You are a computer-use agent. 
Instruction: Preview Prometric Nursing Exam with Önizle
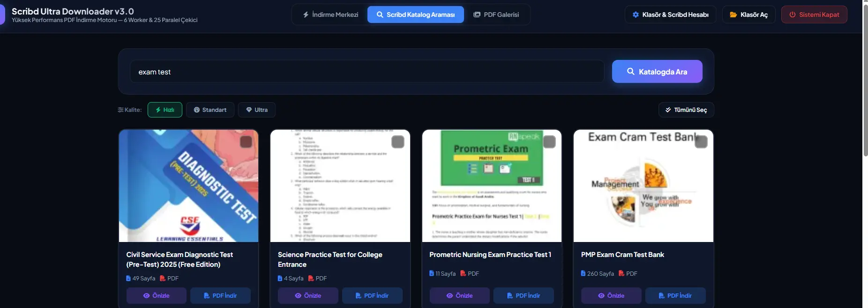460,295
